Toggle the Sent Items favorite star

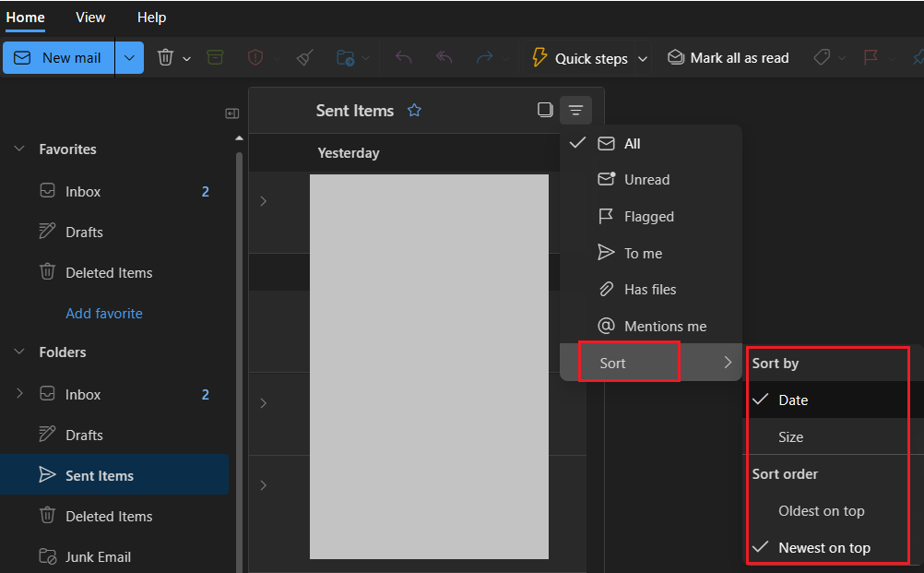[414, 110]
